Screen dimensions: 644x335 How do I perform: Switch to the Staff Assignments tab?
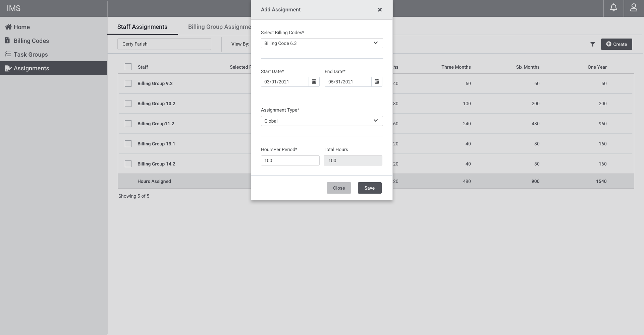142,27
